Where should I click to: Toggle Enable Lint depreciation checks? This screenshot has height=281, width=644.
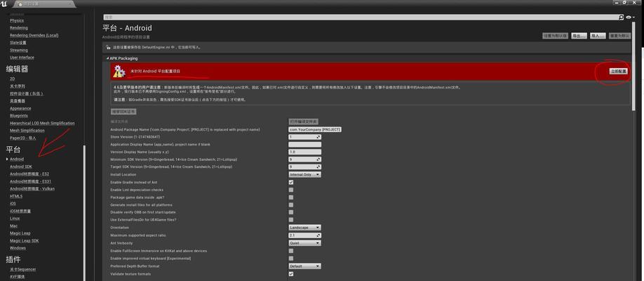coord(291,190)
